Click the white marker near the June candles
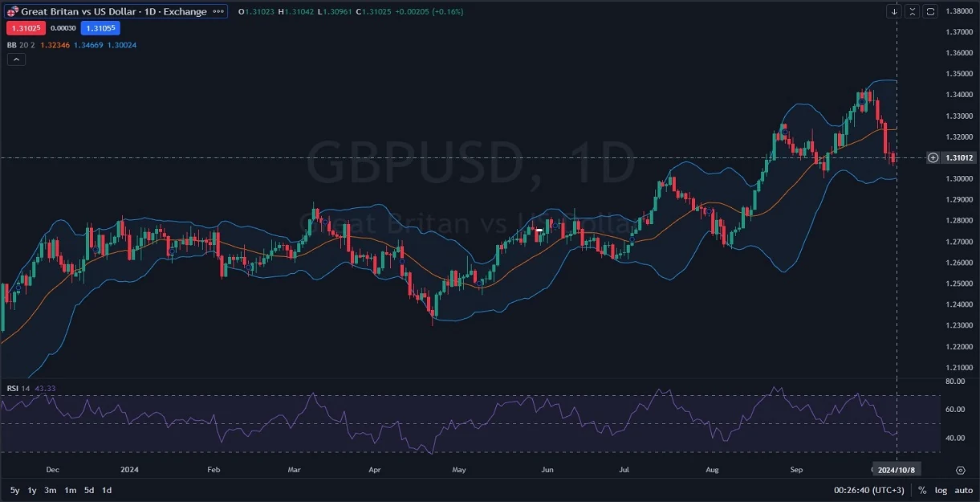The width and height of the screenshot is (980, 502). click(x=539, y=231)
